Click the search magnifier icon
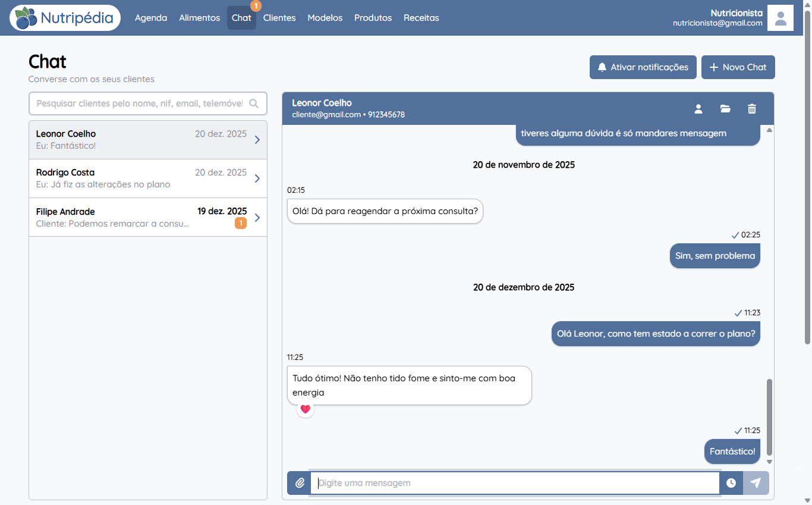The width and height of the screenshot is (812, 505). click(254, 103)
